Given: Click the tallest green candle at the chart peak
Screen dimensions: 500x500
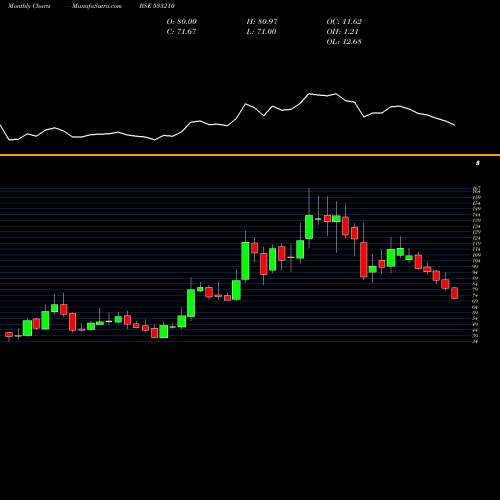Looking at the screenshot, I should point(309,227).
